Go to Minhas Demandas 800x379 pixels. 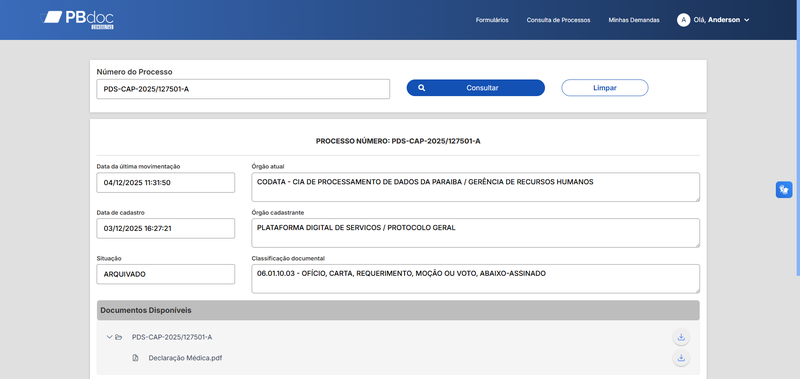tap(634, 20)
